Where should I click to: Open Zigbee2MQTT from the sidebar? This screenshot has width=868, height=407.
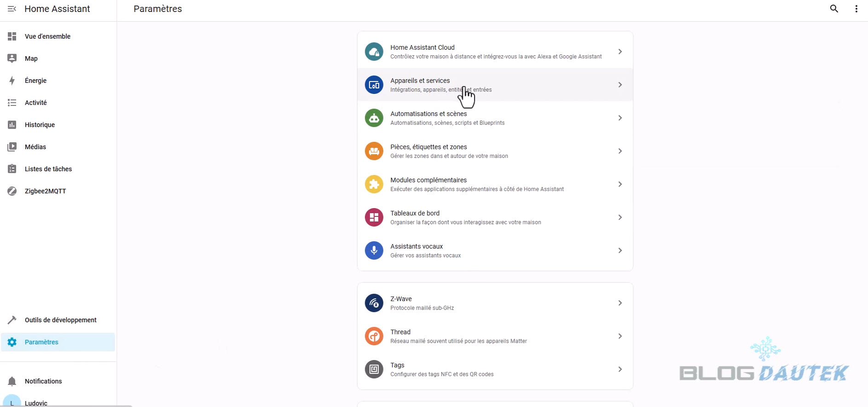[x=45, y=191]
